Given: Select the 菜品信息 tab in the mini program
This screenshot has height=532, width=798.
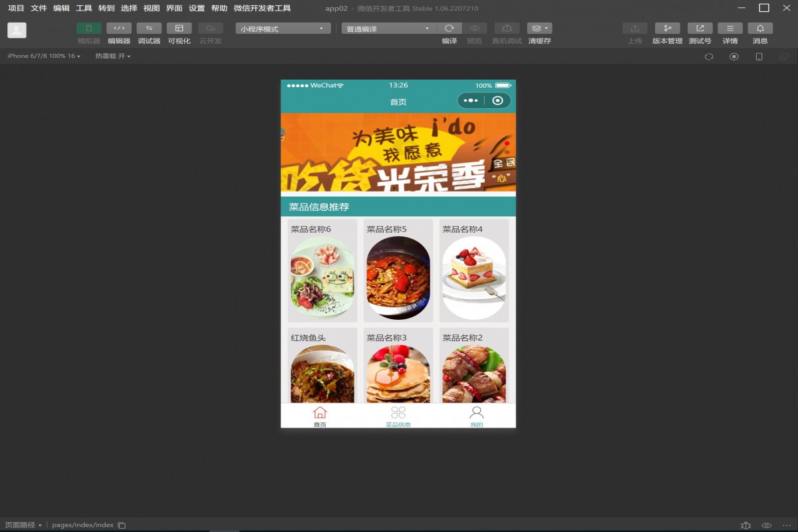Looking at the screenshot, I should [398, 416].
